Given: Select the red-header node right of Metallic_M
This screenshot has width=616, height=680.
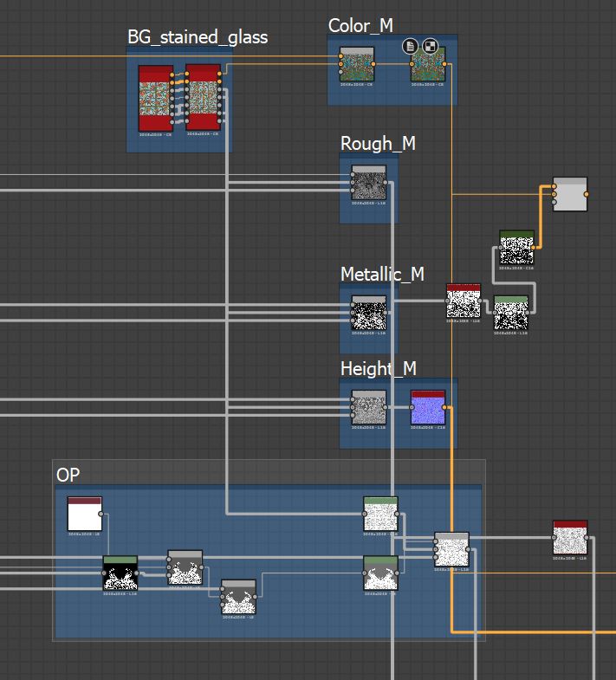Looking at the screenshot, I should (x=463, y=301).
